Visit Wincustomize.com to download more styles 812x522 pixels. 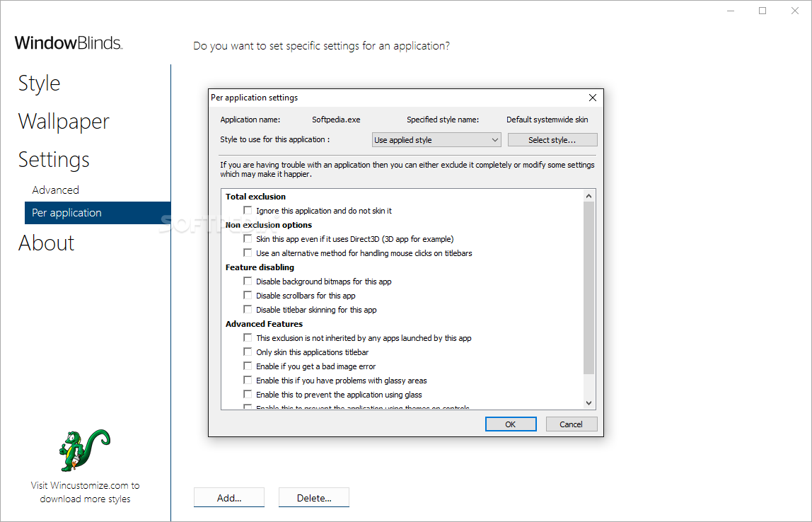(85, 492)
